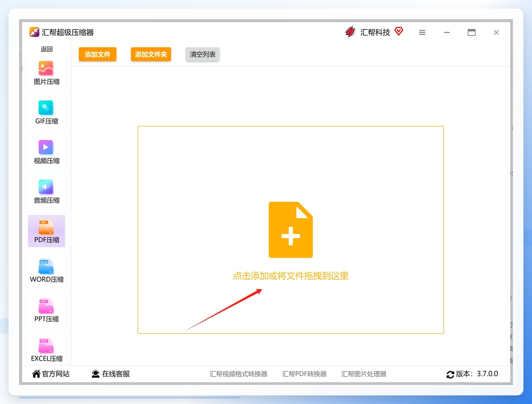Image resolution: width=532 pixels, height=404 pixels.
Task: Open the 汇帮图片处理器 link
Action: (364, 374)
